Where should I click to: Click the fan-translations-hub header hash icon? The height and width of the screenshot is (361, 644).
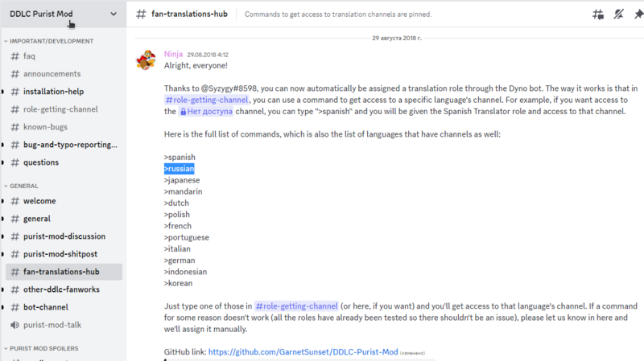tap(141, 14)
